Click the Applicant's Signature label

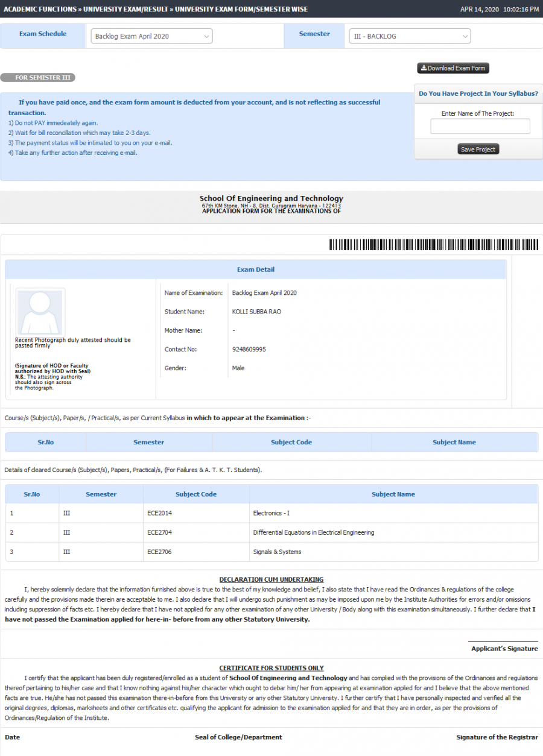(x=504, y=649)
